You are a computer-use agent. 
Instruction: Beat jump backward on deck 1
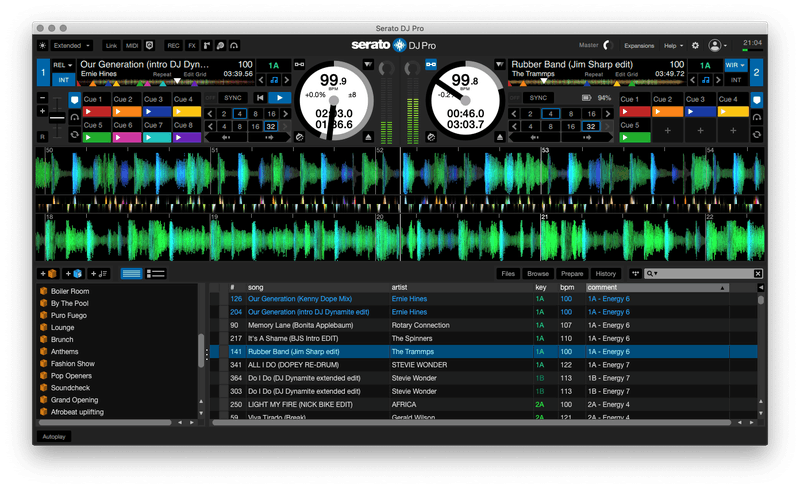point(226,137)
